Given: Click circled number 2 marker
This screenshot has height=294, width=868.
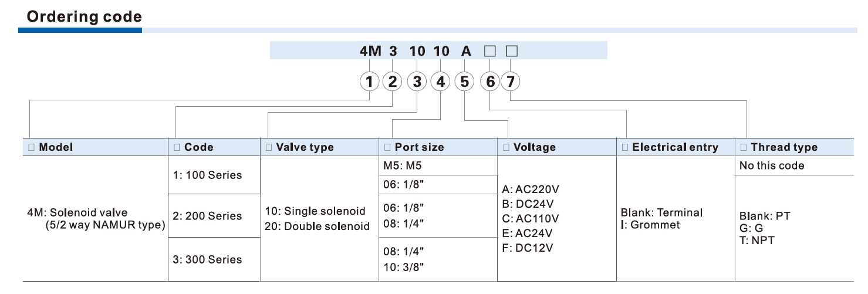Looking at the screenshot, I should tap(393, 82).
